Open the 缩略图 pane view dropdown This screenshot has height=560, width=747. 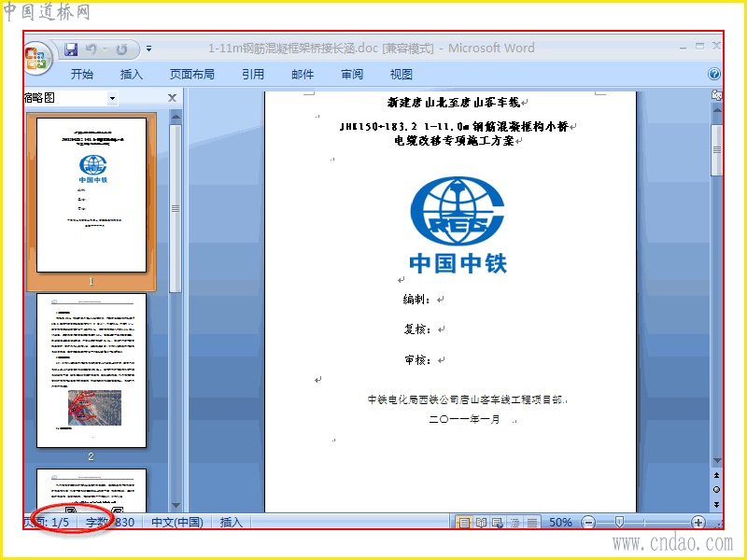[x=112, y=99]
